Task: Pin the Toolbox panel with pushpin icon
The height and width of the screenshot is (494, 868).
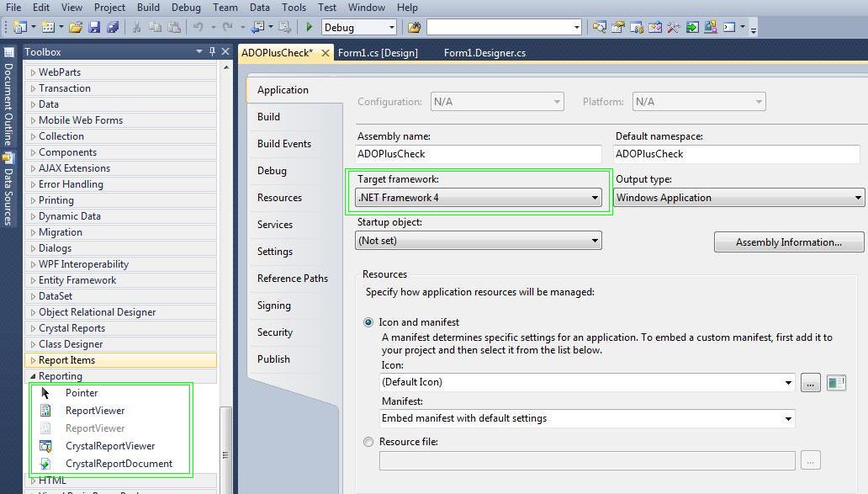Action: coord(212,51)
